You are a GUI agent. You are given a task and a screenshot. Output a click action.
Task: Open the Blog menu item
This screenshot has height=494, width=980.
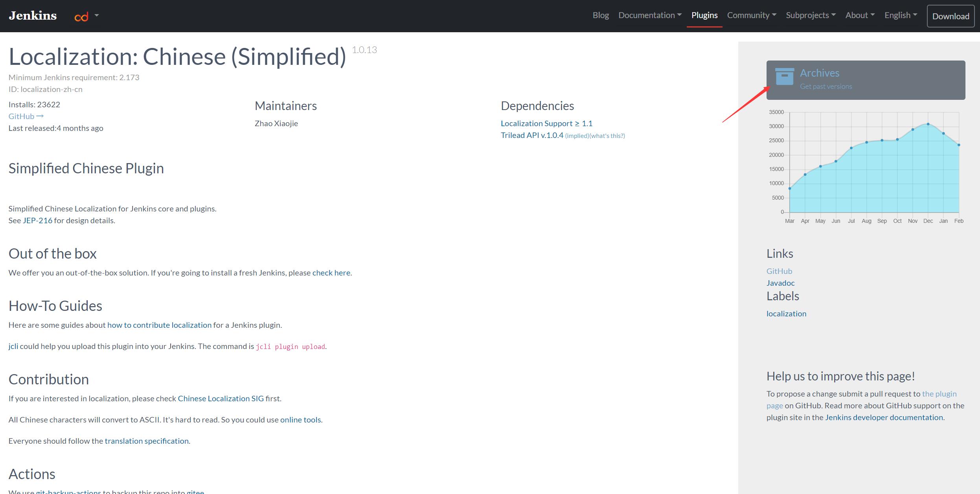[x=601, y=15]
